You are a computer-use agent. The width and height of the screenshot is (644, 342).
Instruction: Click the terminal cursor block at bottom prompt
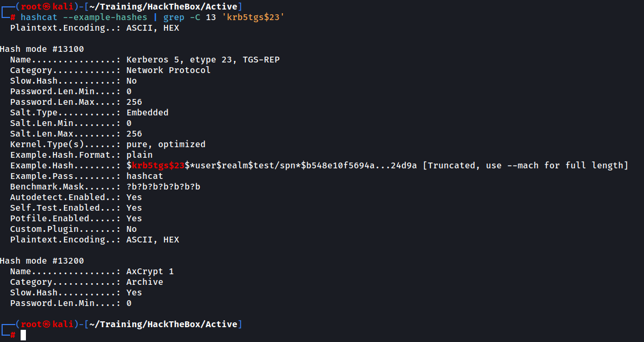pos(23,335)
